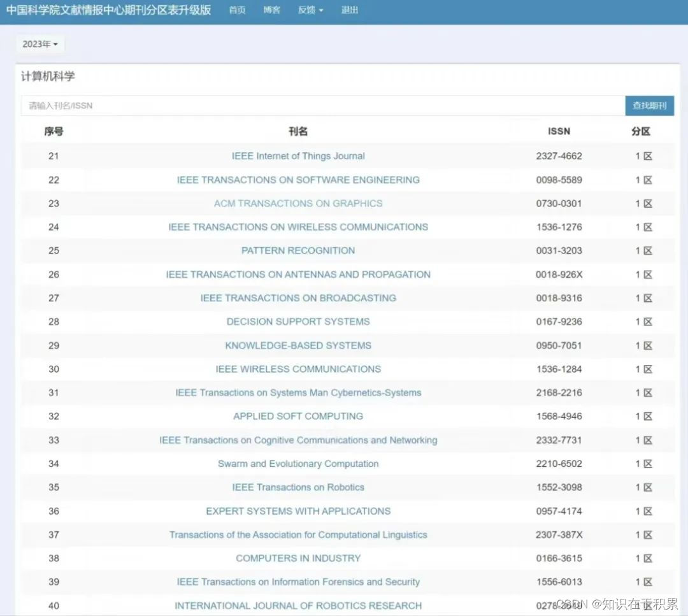Click the 查找期刊 search button
This screenshot has height=616, width=688.
point(649,106)
